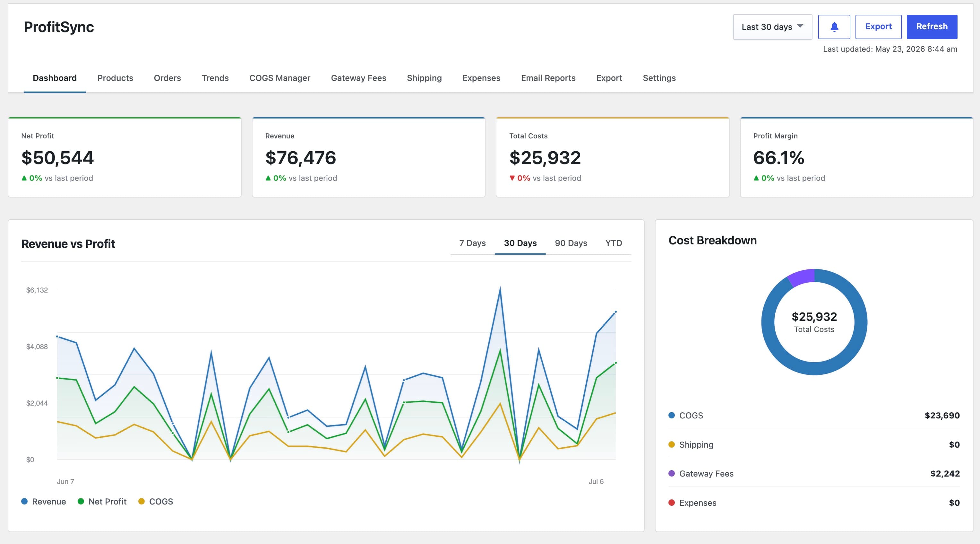Click the outlined Export button in header
The image size is (980, 544).
tap(878, 27)
